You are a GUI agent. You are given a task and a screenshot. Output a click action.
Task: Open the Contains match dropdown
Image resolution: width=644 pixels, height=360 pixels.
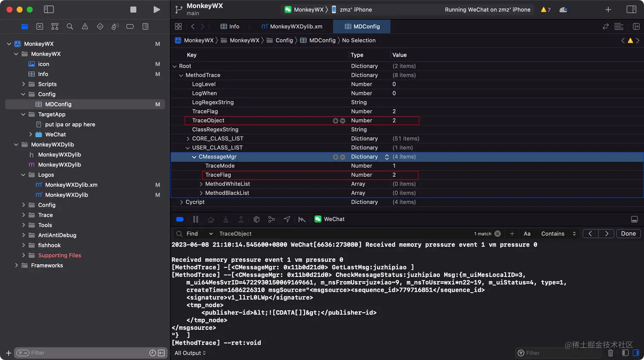coord(558,233)
